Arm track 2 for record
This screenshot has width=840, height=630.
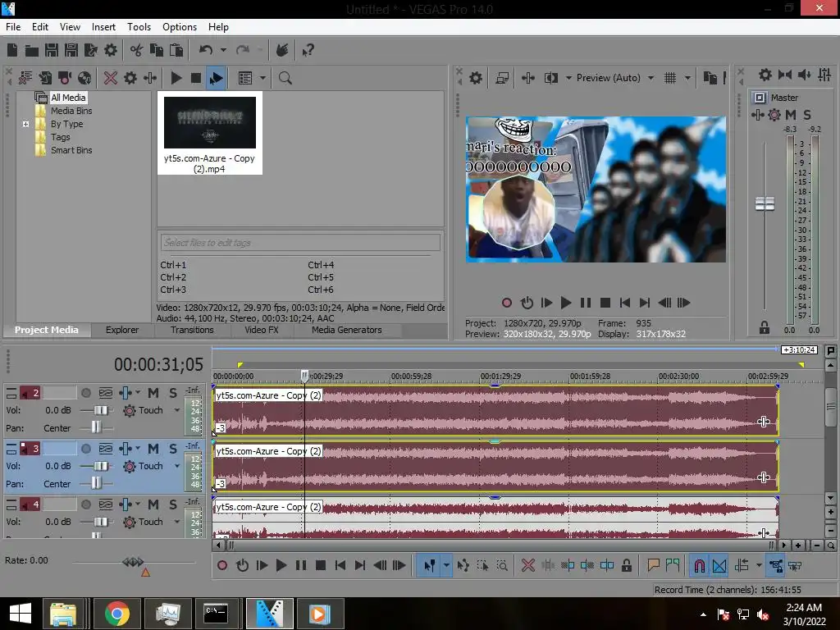[x=85, y=393]
